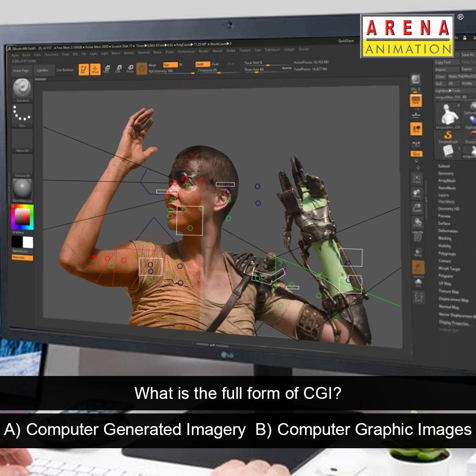Click the BPR render icon
The height and width of the screenshot is (476, 476).
click(415, 80)
